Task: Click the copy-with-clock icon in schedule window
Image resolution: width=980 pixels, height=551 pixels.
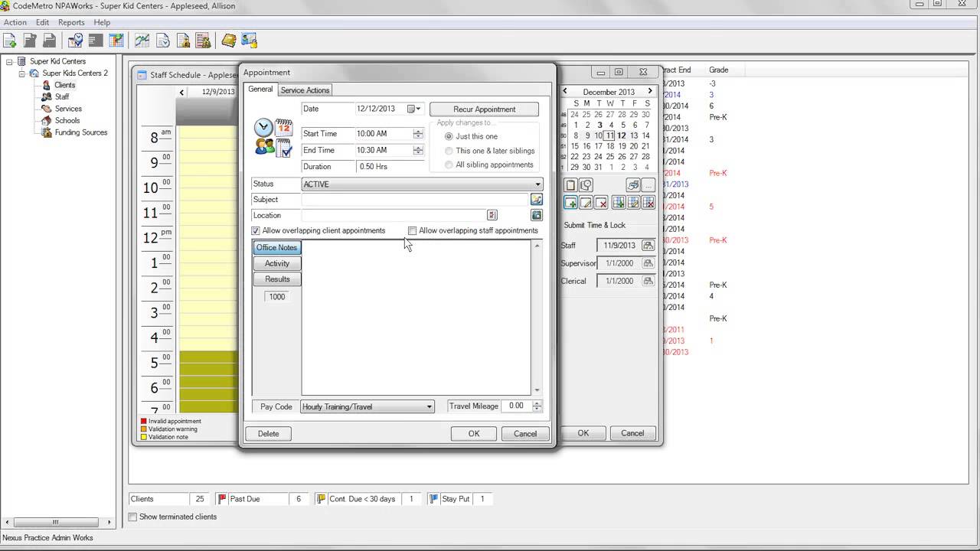Action: [x=586, y=185]
